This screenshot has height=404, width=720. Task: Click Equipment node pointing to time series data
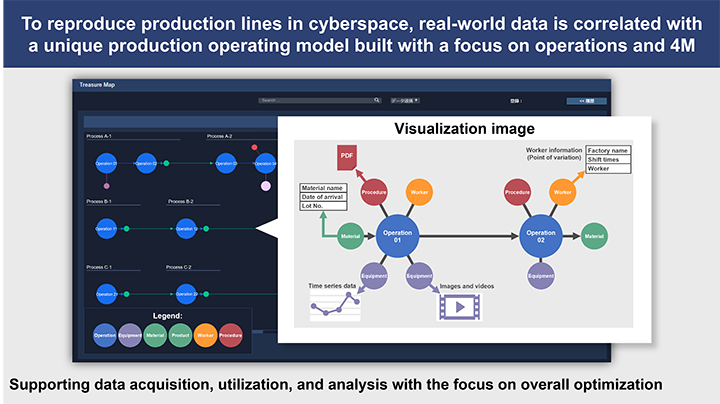click(374, 276)
